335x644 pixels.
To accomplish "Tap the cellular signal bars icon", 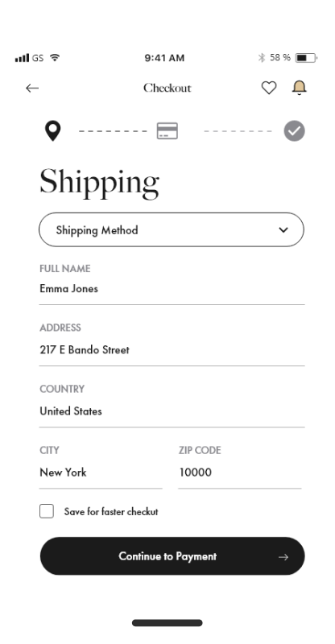I will [22, 58].
